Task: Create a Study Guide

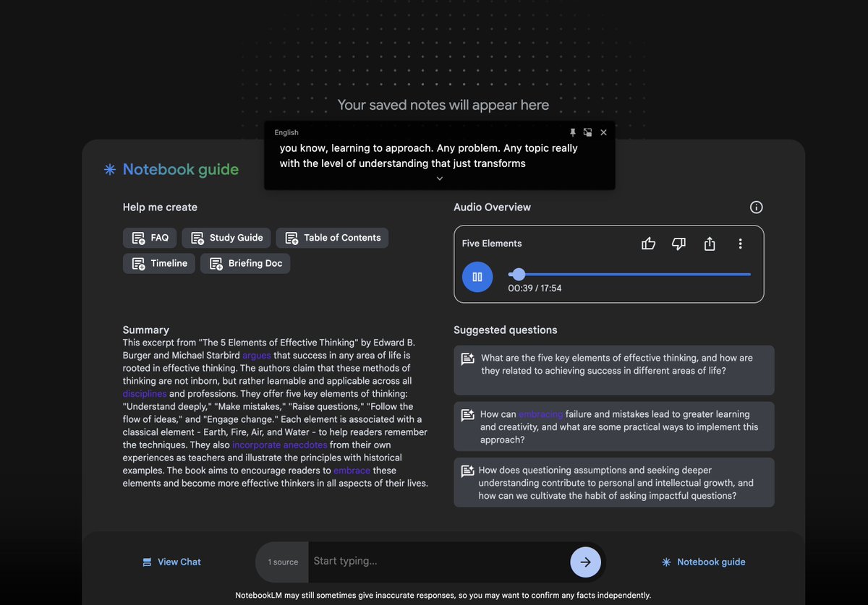Action: click(226, 238)
